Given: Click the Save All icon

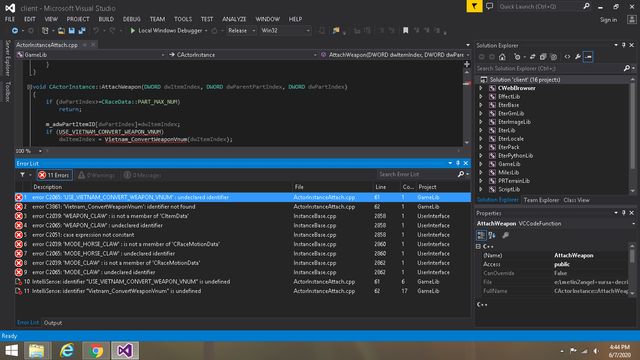Looking at the screenshot, I should [82, 31].
